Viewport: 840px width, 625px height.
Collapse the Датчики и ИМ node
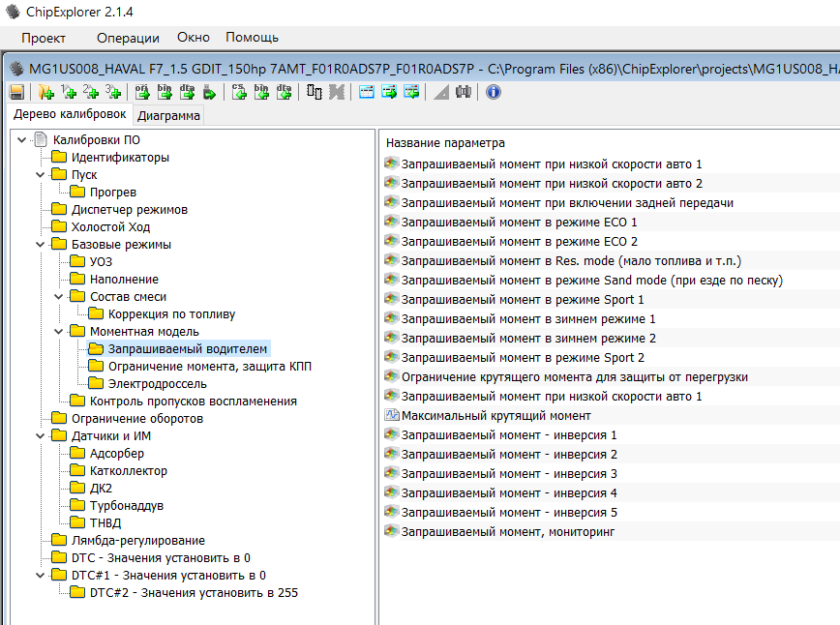[41, 436]
